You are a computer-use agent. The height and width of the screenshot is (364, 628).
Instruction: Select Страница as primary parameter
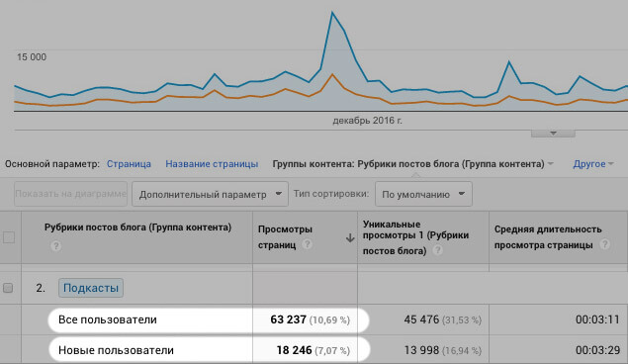(129, 164)
